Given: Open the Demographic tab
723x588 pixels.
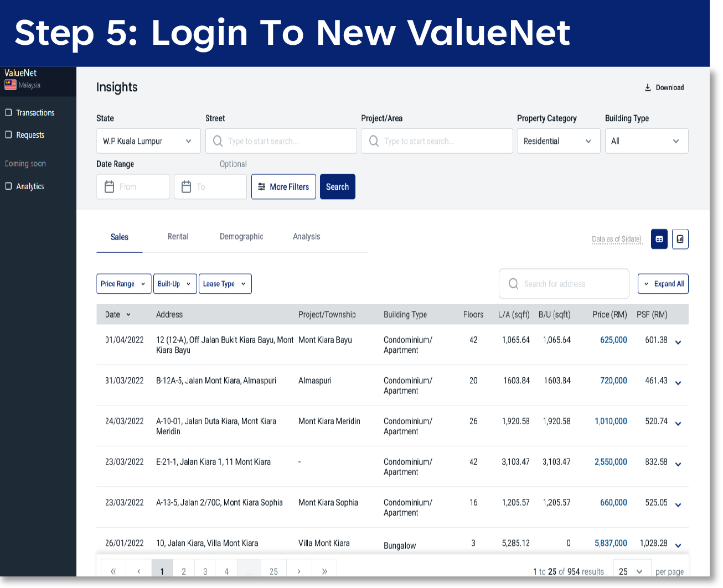Looking at the screenshot, I should click(x=241, y=236).
